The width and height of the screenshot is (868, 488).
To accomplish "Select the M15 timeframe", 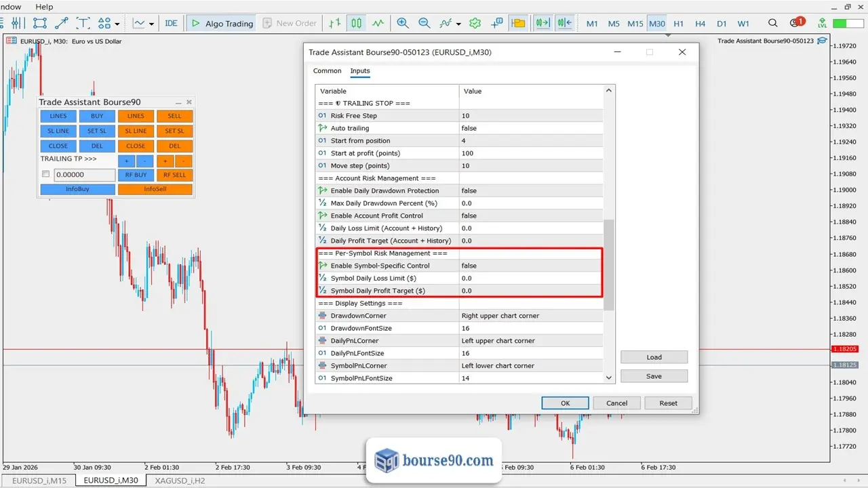I will point(635,24).
